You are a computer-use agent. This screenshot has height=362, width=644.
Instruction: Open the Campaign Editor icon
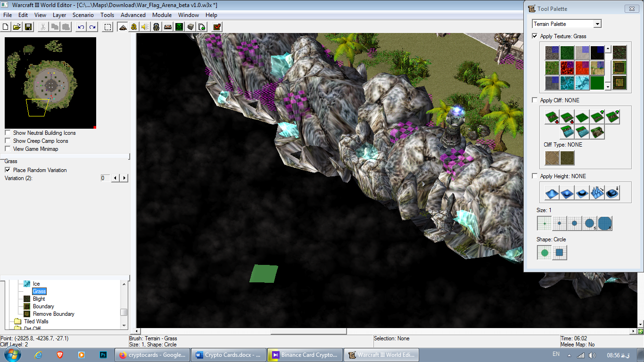(x=168, y=27)
